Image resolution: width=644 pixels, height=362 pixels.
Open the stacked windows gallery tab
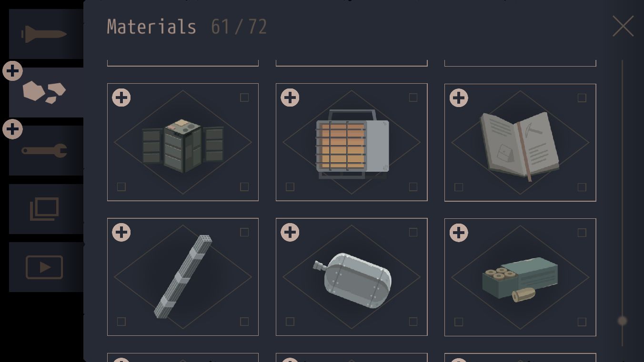click(x=46, y=209)
